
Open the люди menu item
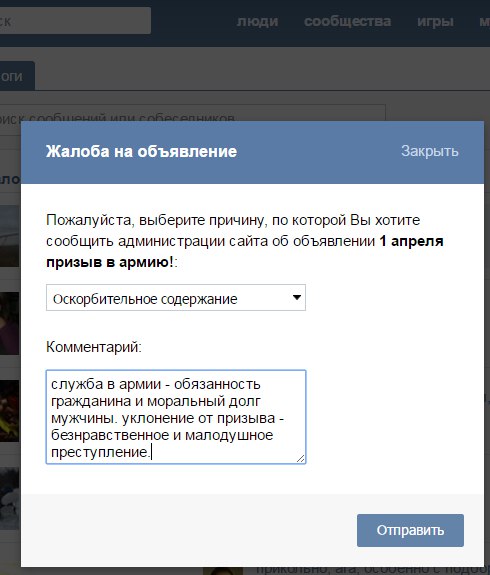click(x=257, y=21)
